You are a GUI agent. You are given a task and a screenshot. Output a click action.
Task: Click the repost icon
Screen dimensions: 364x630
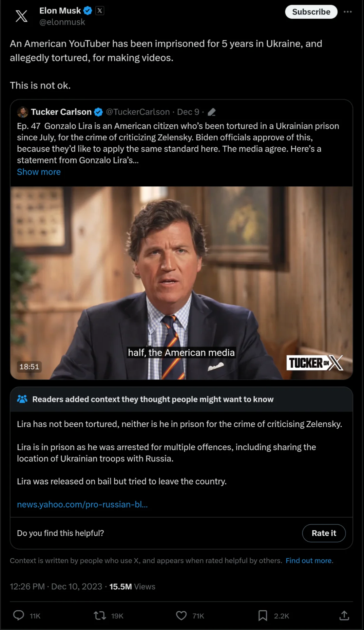[x=100, y=615]
